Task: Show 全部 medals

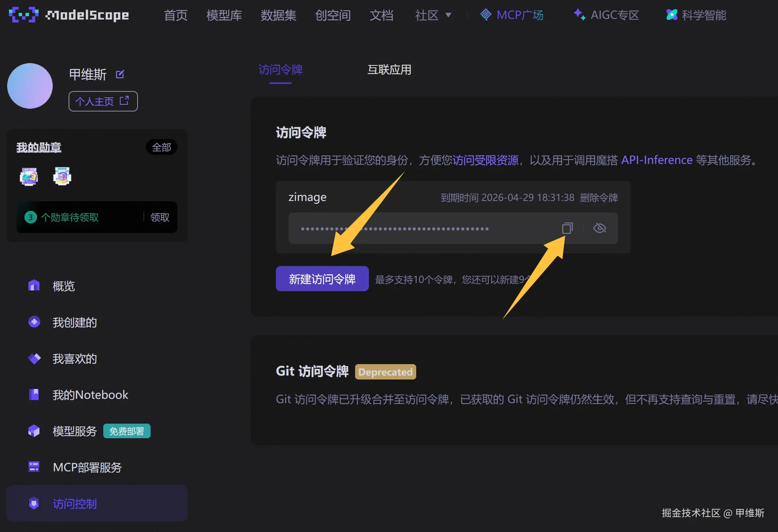Action: click(x=161, y=147)
